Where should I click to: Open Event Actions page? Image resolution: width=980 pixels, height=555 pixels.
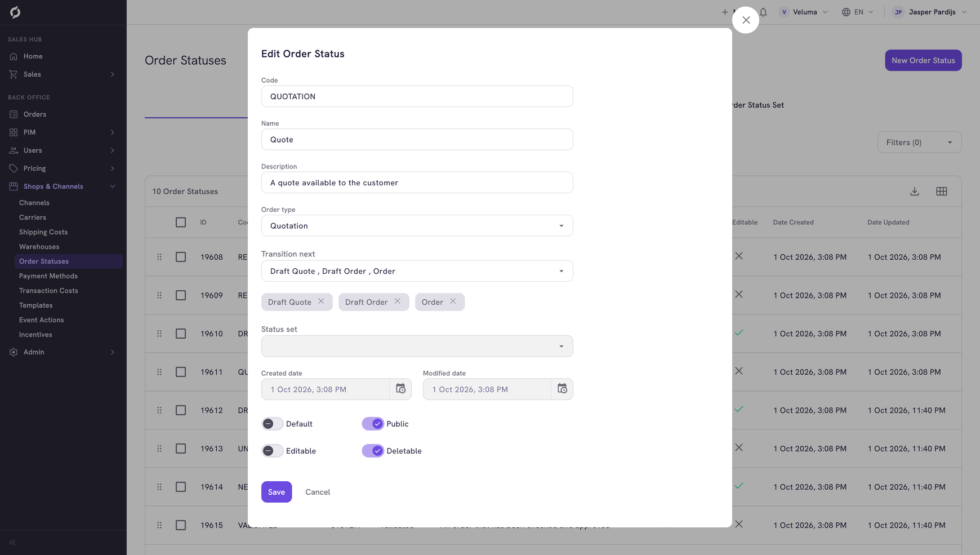(x=42, y=320)
